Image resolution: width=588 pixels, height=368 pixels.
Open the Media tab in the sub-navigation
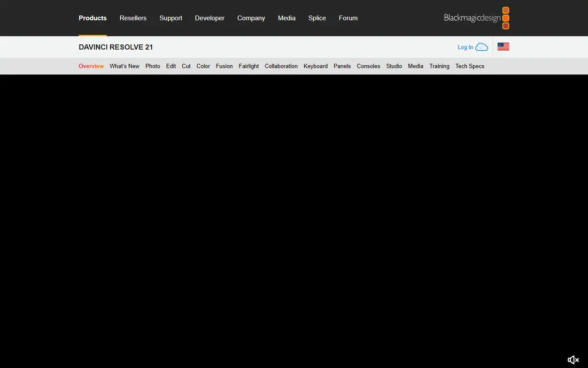(x=415, y=66)
